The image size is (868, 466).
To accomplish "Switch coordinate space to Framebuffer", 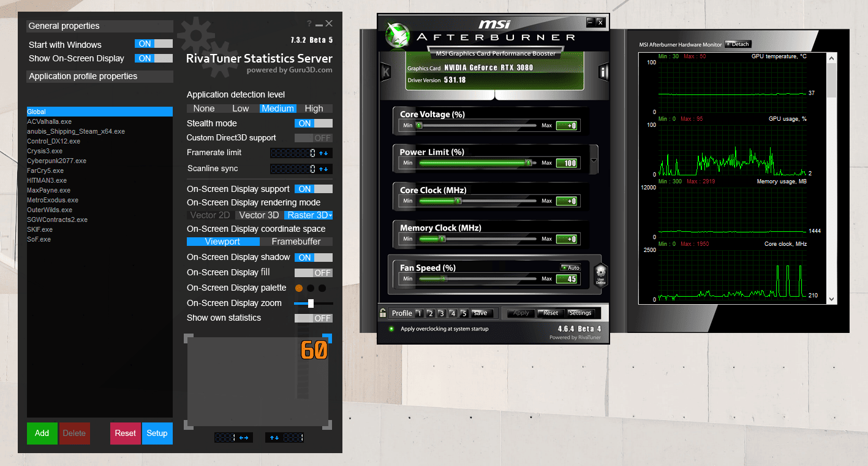I will (296, 242).
